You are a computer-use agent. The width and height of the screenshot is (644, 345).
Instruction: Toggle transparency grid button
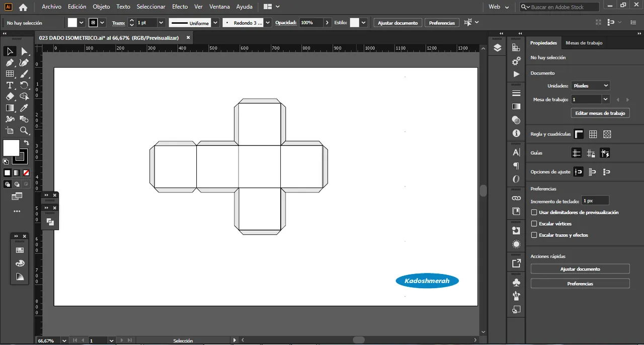coord(607,134)
